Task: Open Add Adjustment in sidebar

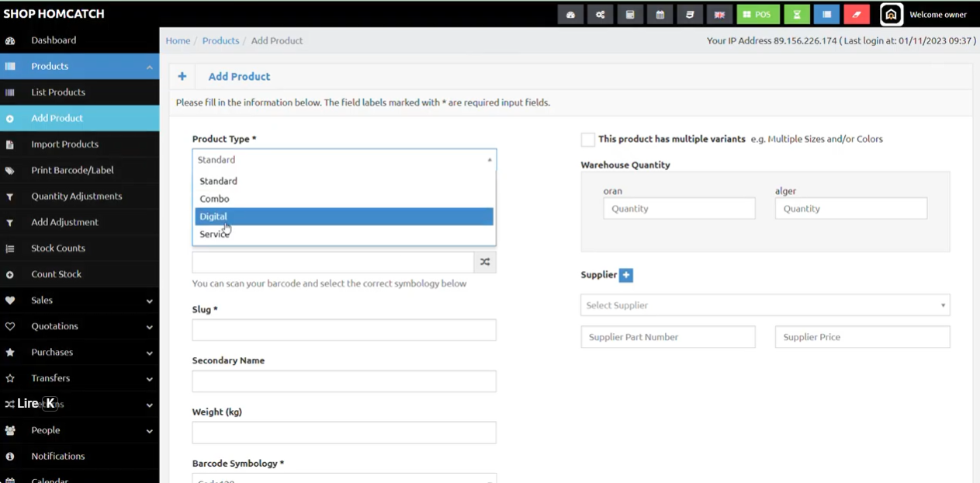Action: click(x=79, y=222)
